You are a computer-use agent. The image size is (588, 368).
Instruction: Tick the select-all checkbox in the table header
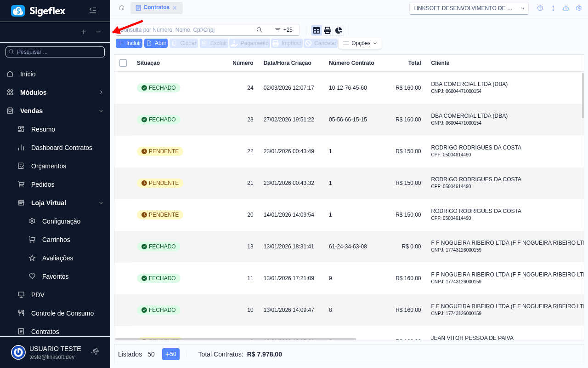pos(123,63)
